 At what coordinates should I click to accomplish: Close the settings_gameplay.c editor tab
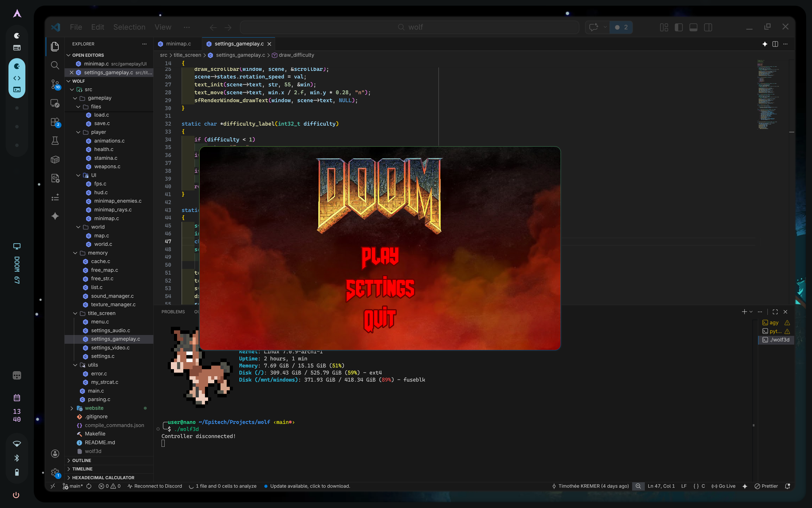(x=269, y=44)
